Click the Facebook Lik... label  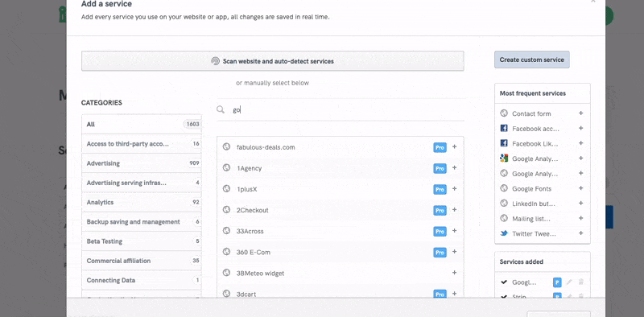pos(535,144)
